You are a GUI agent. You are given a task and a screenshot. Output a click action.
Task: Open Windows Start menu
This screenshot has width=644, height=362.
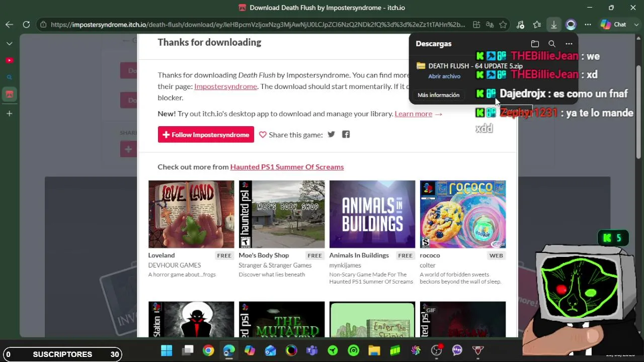click(167, 350)
